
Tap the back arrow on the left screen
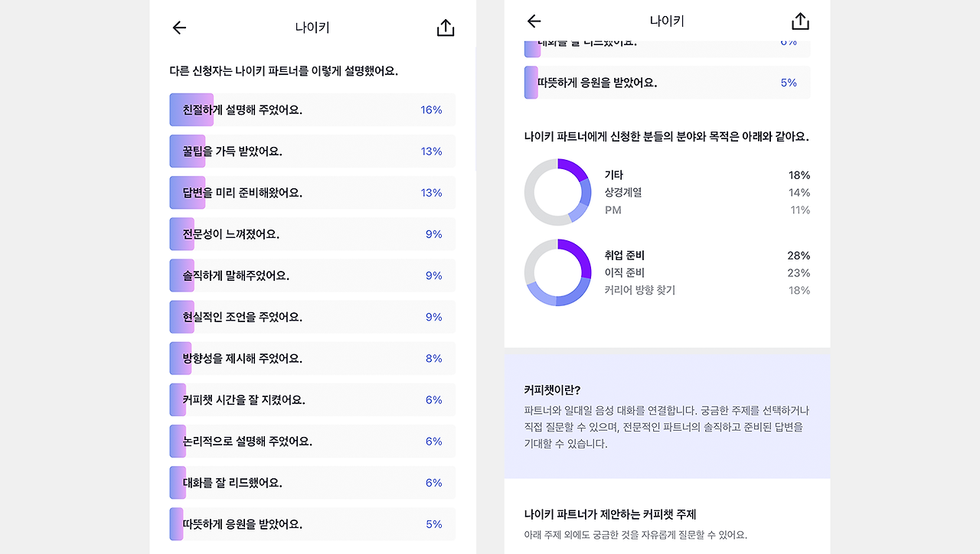(178, 28)
